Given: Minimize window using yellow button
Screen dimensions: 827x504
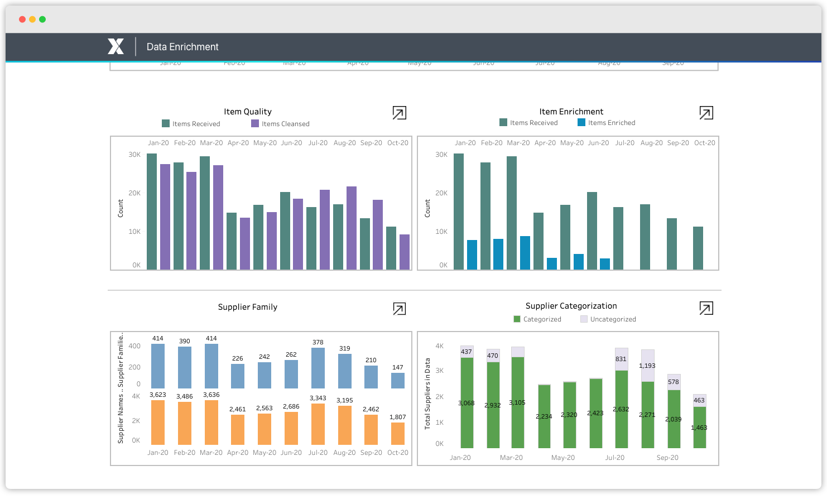Looking at the screenshot, I should (x=32, y=19).
